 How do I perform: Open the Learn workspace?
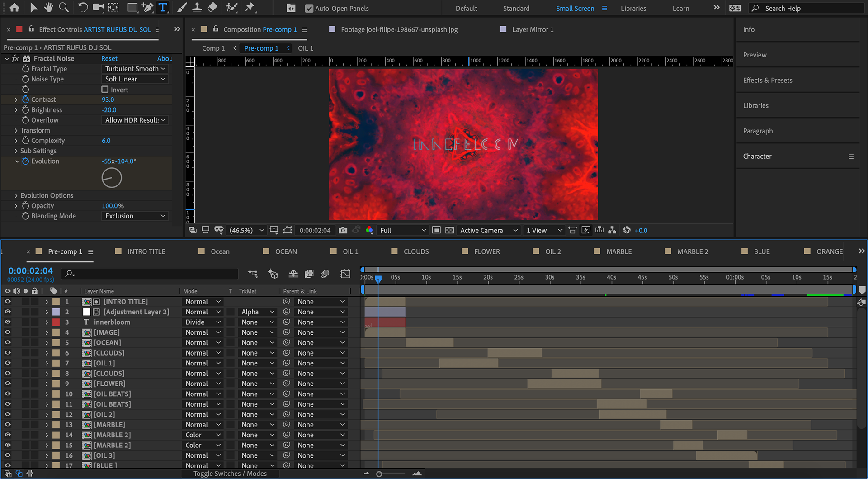click(680, 8)
